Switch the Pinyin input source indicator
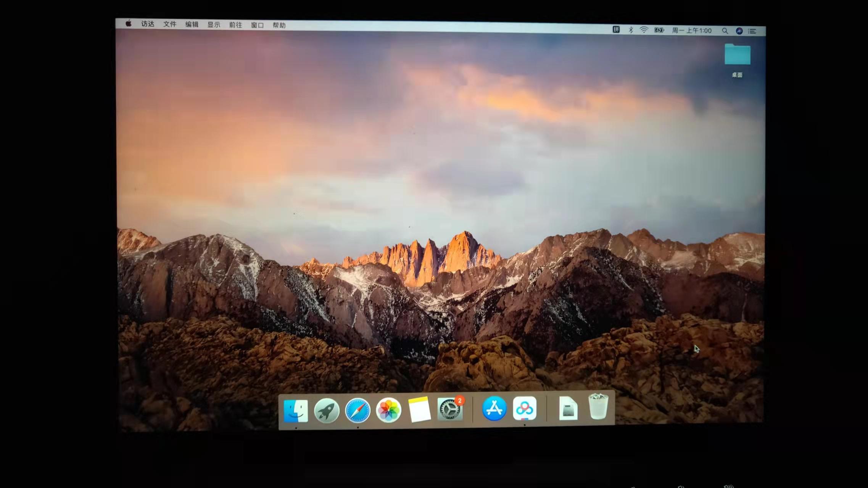 pyautogui.click(x=617, y=30)
